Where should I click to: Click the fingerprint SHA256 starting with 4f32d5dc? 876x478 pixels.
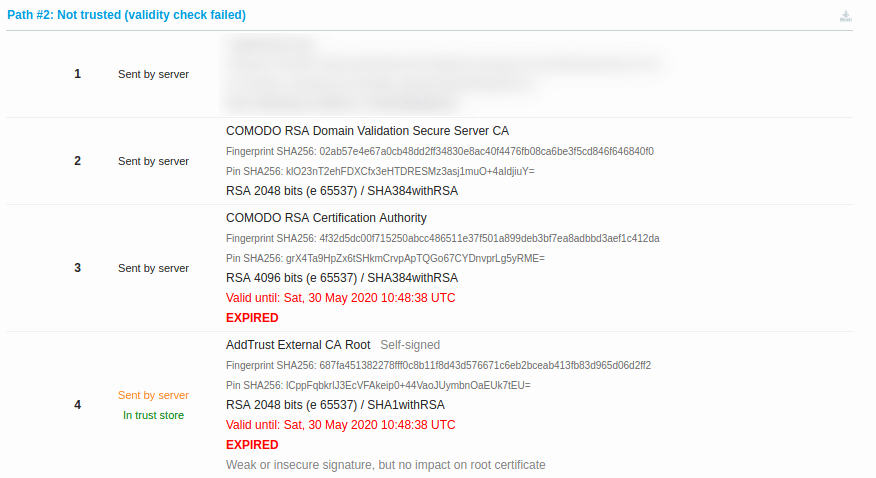pos(489,238)
